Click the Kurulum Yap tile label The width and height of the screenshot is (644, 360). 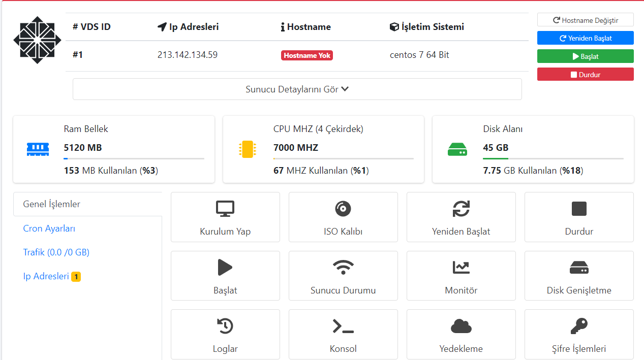[x=225, y=232]
